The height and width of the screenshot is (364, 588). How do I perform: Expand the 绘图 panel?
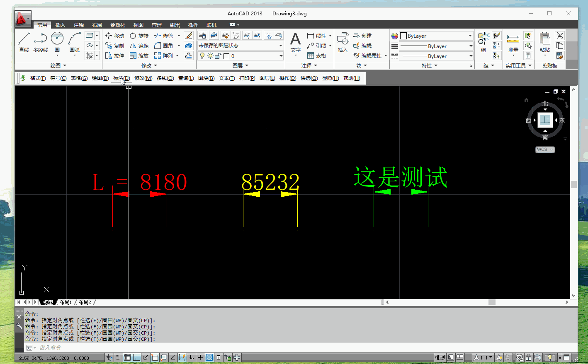(58, 65)
